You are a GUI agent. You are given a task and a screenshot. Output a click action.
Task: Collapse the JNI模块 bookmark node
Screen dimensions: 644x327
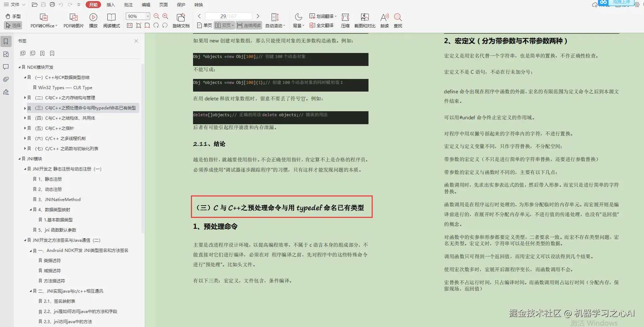pyautogui.click(x=19, y=159)
